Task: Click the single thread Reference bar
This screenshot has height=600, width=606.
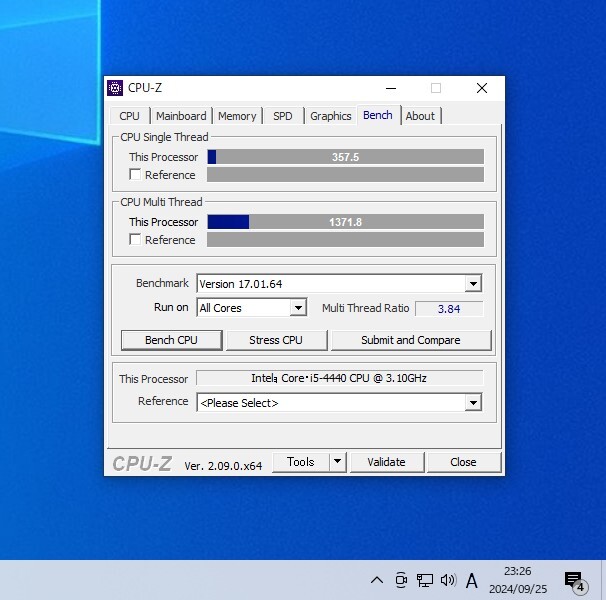Action: 346,174
